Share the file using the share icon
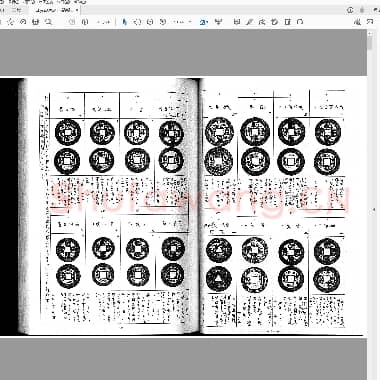Screen dimensions: 380x380 point(357,22)
